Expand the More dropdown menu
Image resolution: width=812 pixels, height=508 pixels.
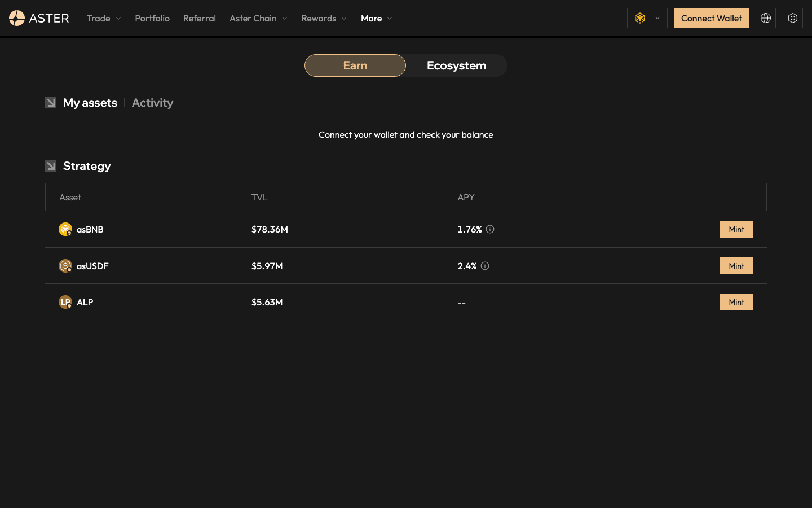[376, 18]
